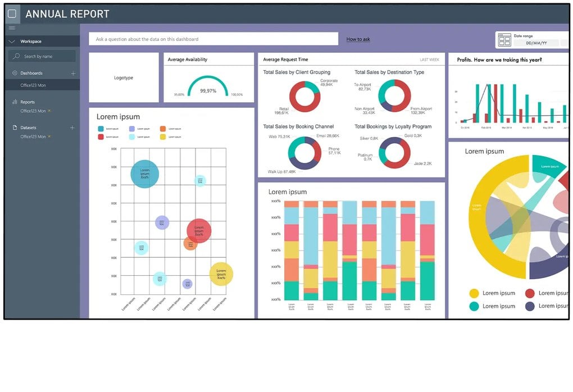Click the Dashboards circle icon

[x=15, y=73]
